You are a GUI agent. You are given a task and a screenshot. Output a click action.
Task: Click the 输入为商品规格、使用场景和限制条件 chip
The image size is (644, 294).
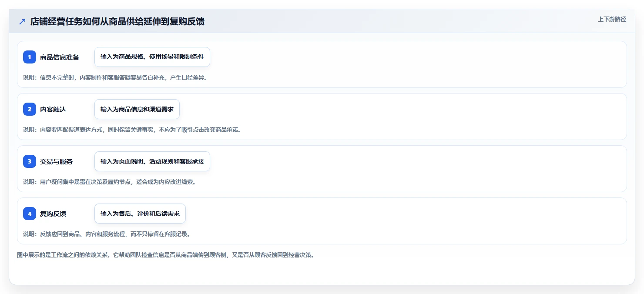(x=152, y=57)
